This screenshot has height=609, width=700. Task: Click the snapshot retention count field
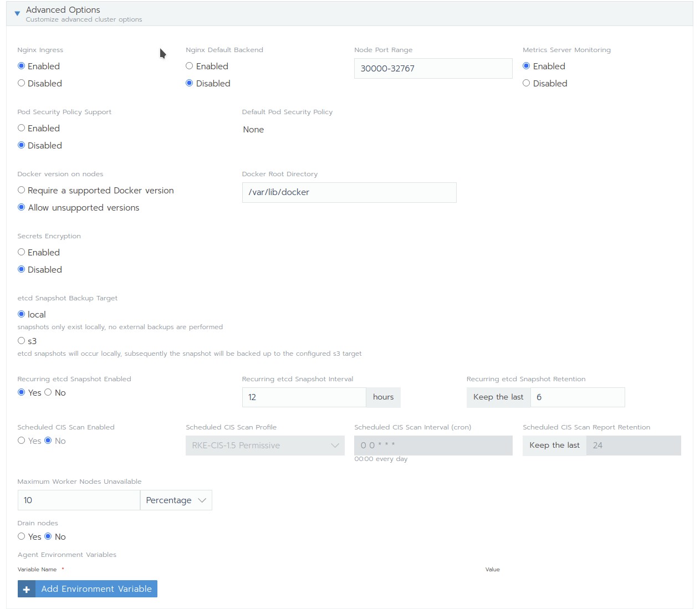click(x=578, y=397)
